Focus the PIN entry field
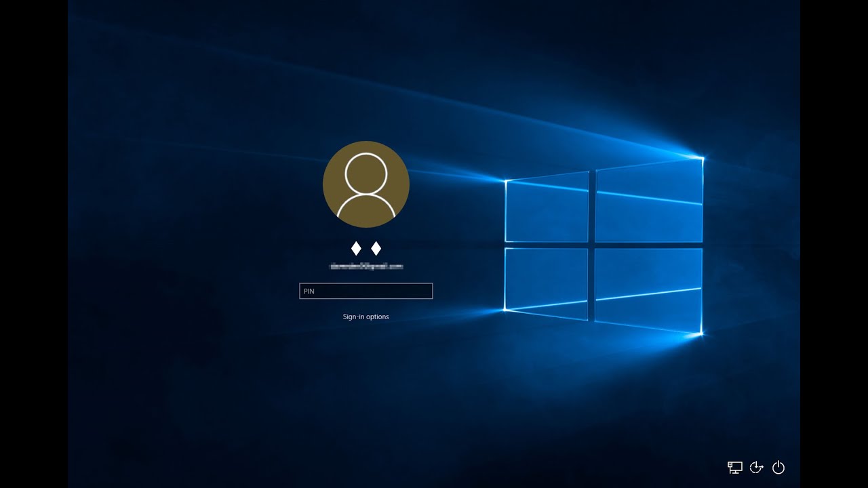 (366, 291)
